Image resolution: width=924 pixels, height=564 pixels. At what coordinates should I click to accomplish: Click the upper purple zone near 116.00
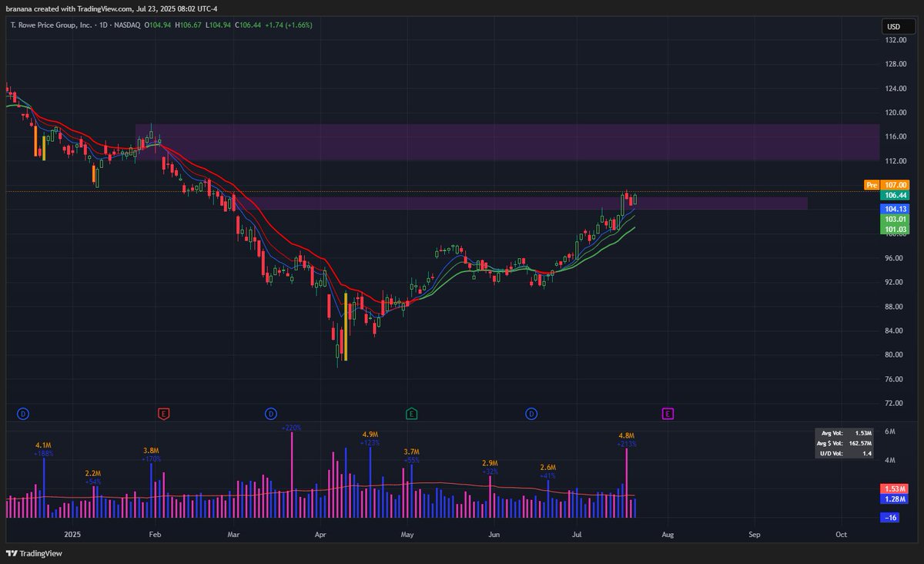click(x=507, y=142)
